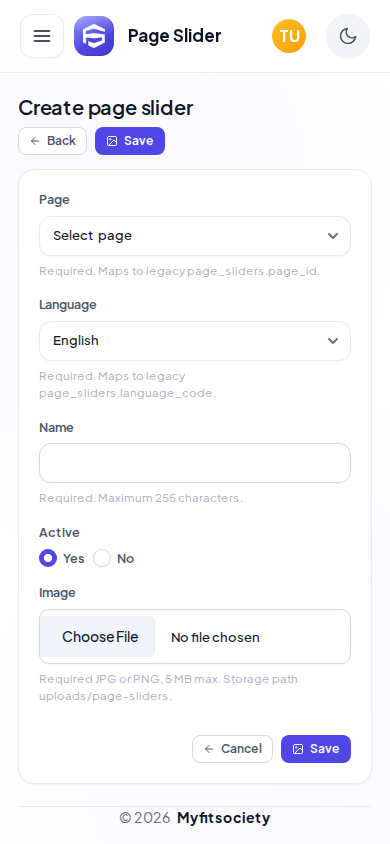
Task: Open the Language dropdown showing English
Action: coord(195,341)
